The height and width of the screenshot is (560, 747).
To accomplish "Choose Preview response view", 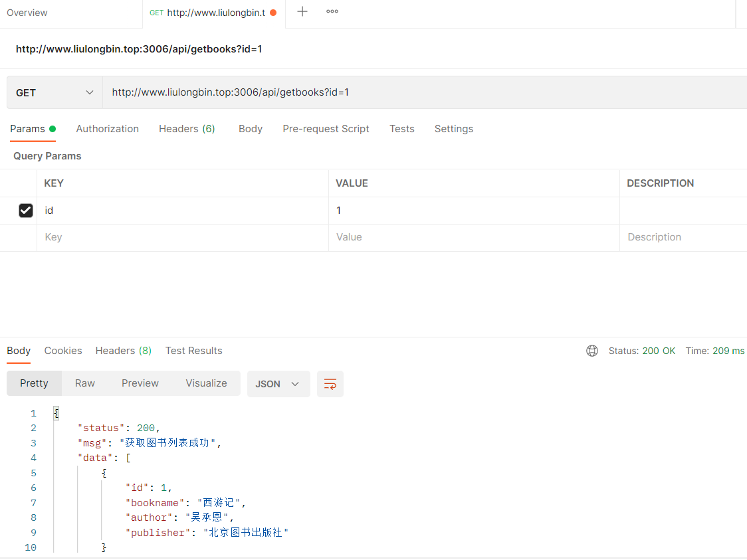I will coord(140,383).
